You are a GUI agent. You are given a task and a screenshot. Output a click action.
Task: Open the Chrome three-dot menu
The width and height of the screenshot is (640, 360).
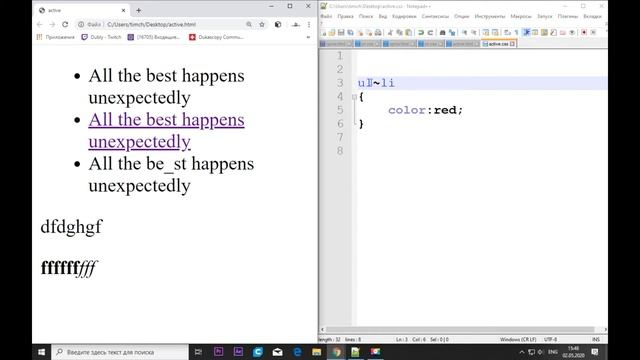click(309, 24)
